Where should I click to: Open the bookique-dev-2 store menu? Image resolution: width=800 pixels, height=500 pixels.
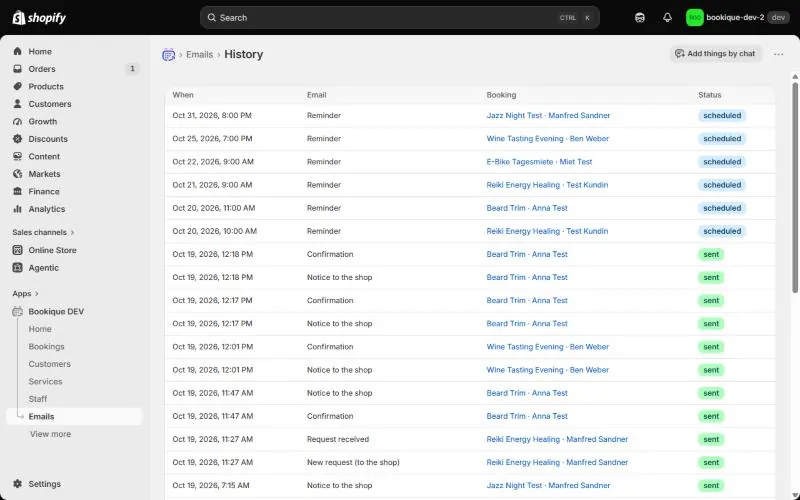(x=737, y=18)
